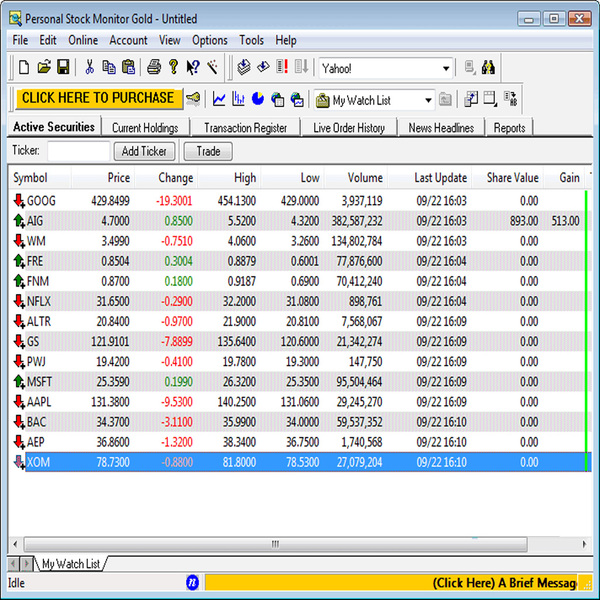Select the AAPL row symbol
The height and width of the screenshot is (600, 600).
pyautogui.click(x=39, y=402)
